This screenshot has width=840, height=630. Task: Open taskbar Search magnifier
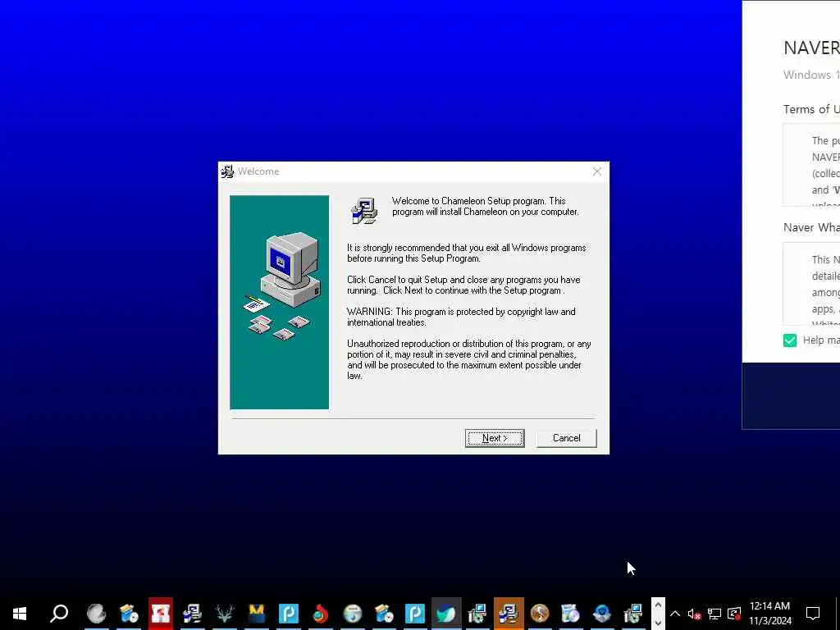coord(59,614)
